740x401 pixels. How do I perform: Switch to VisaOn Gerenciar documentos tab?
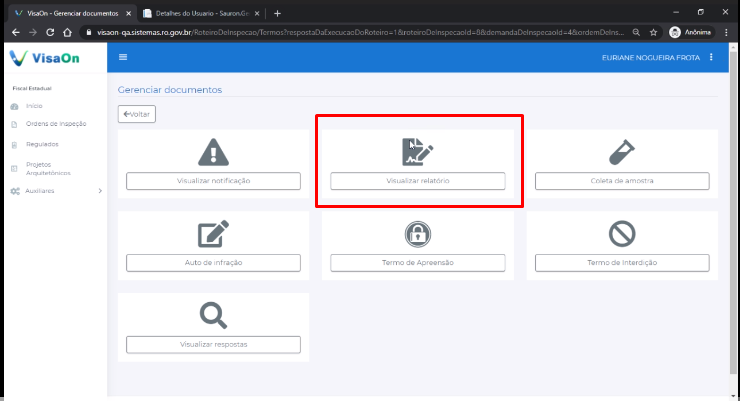tap(73, 13)
